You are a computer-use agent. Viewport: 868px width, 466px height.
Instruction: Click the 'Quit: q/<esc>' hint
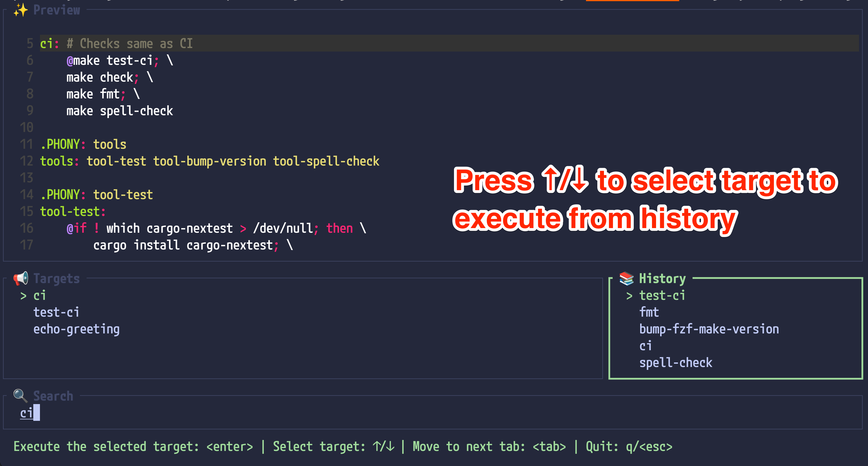coord(629,446)
